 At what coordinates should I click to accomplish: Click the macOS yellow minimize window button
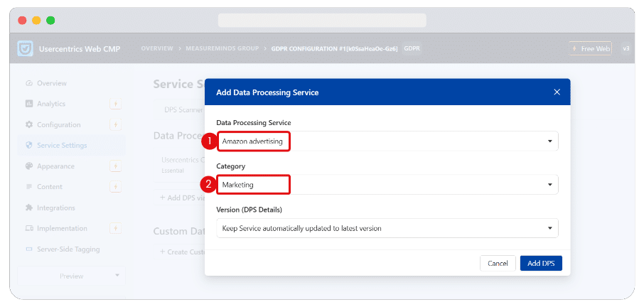[36, 21]
